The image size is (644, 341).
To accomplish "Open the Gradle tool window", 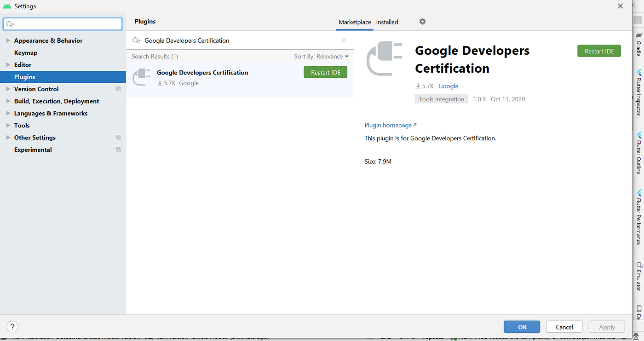I will (639, 44).
